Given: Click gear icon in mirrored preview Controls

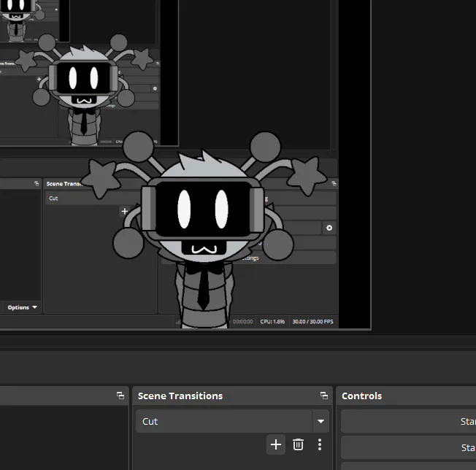Looking at the screenshot, I should tap(329, 228).
